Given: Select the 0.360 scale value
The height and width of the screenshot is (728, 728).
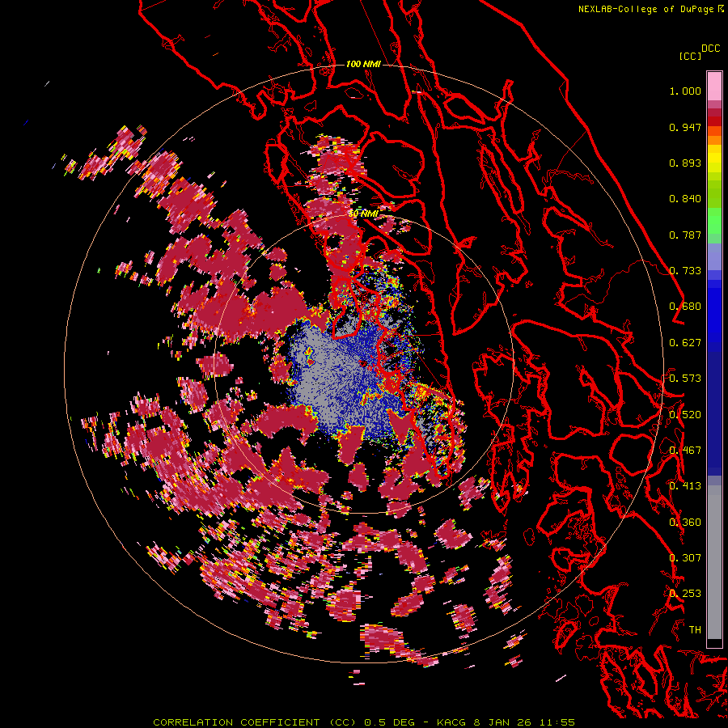Looking at the screenshot, I should pos(685,523).
